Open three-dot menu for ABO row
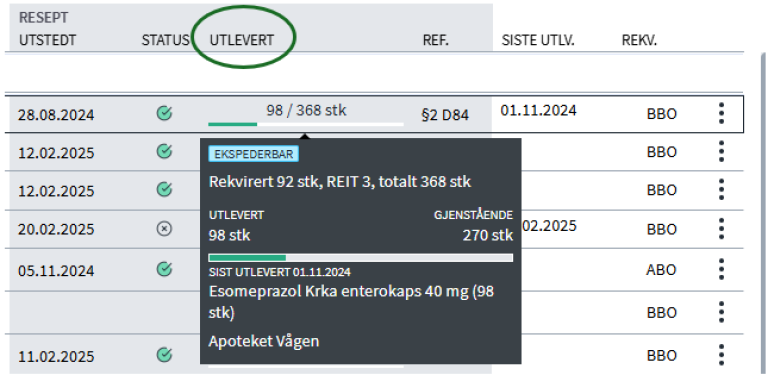This screenshot has height=375, width=768. click(x=721, y=269)
